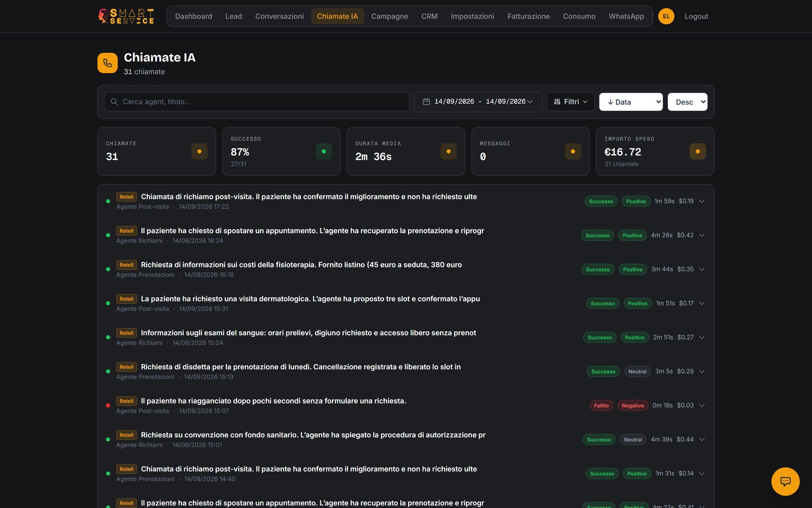The image size is (812, 508).
Task: Open the chat support bubble icon
Action: [x=785, y=481]
